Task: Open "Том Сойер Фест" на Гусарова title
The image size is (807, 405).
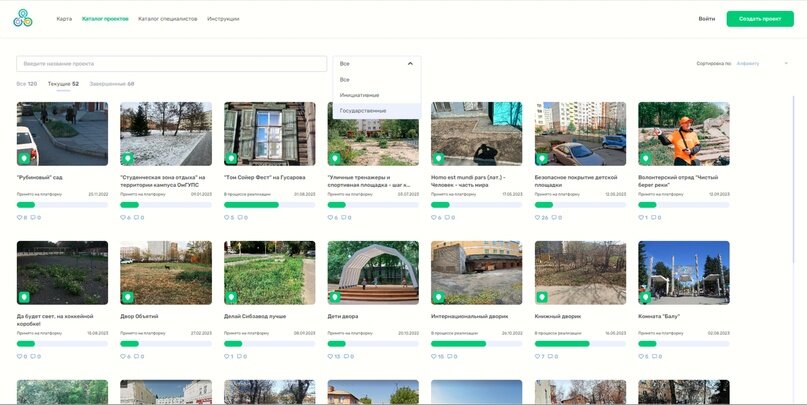Action: (x=265, y=178)
